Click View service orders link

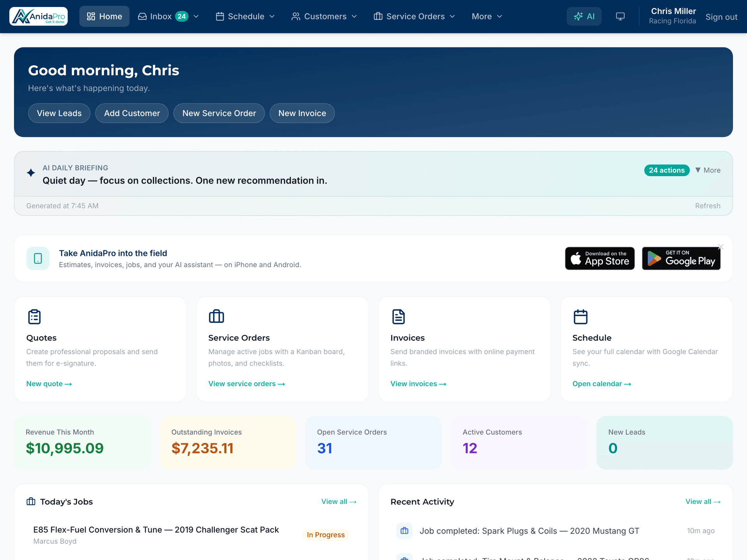[247, 384]
